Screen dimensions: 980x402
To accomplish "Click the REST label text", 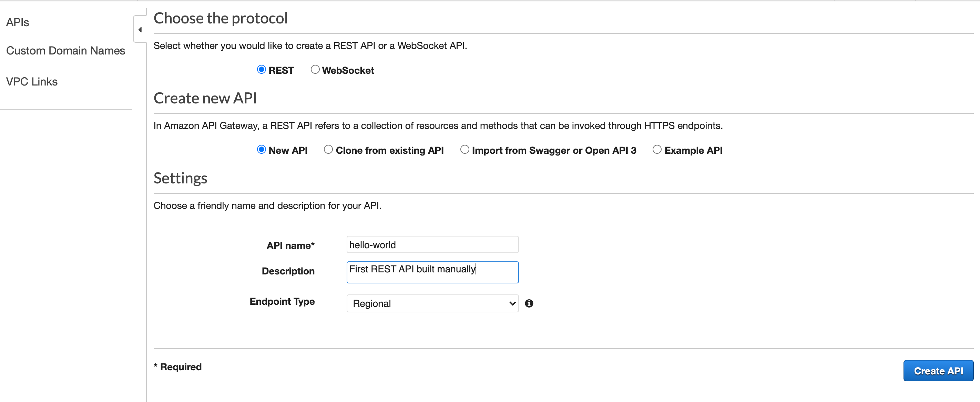I will (x=281, y=70).
